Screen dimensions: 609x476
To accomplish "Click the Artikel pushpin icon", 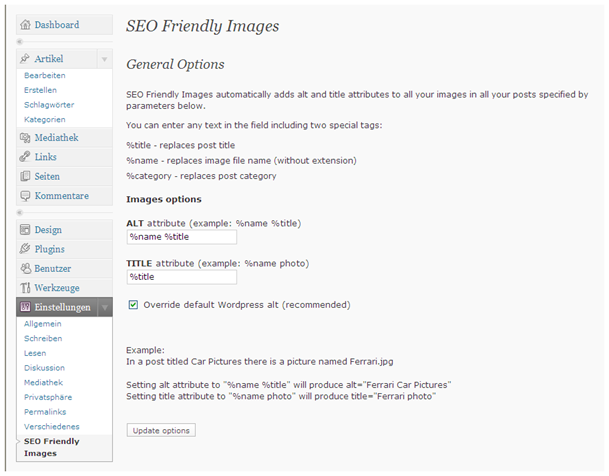I will tap(25, 59).
